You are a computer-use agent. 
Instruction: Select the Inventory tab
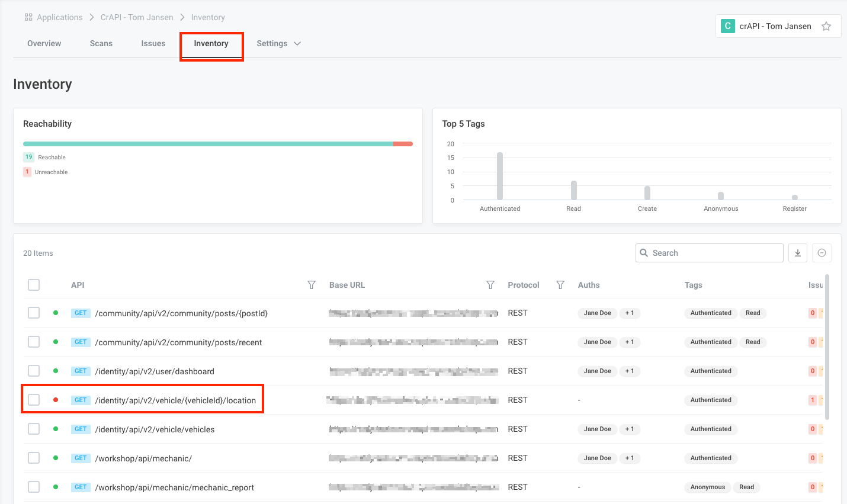pyautogui.click(x=211, y=43)
